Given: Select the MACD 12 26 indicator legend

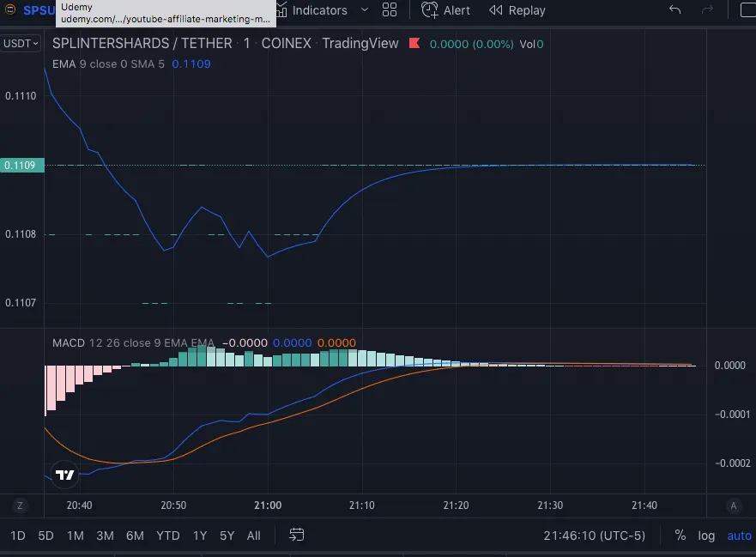Looking at the screenshot, I should click(134, 343).
